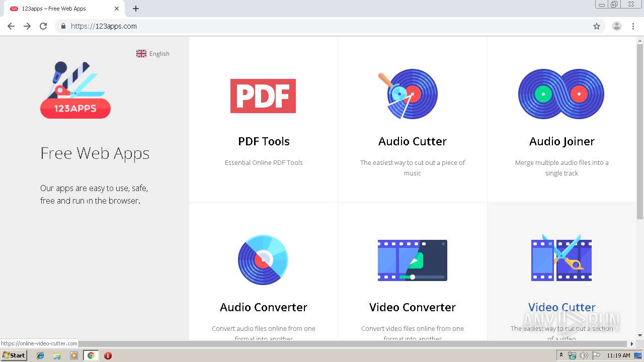This screenshot has height=362, width=644.
Task: Open the PDF Tools title link
Action: [264, 141]
